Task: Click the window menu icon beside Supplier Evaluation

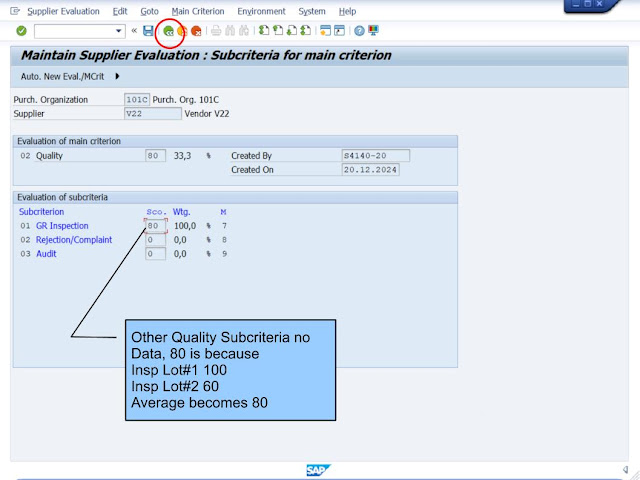Action: [15, 11]
